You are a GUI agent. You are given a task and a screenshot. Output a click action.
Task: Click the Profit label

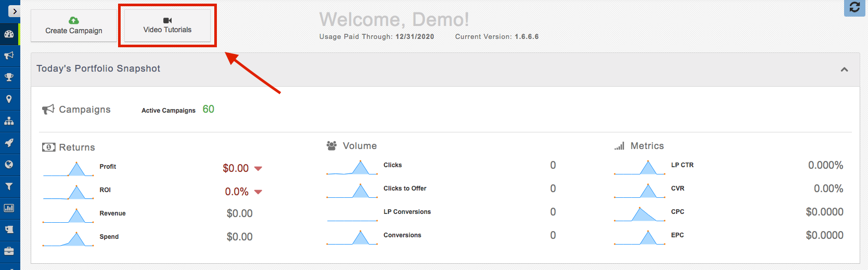pos(108,167)
